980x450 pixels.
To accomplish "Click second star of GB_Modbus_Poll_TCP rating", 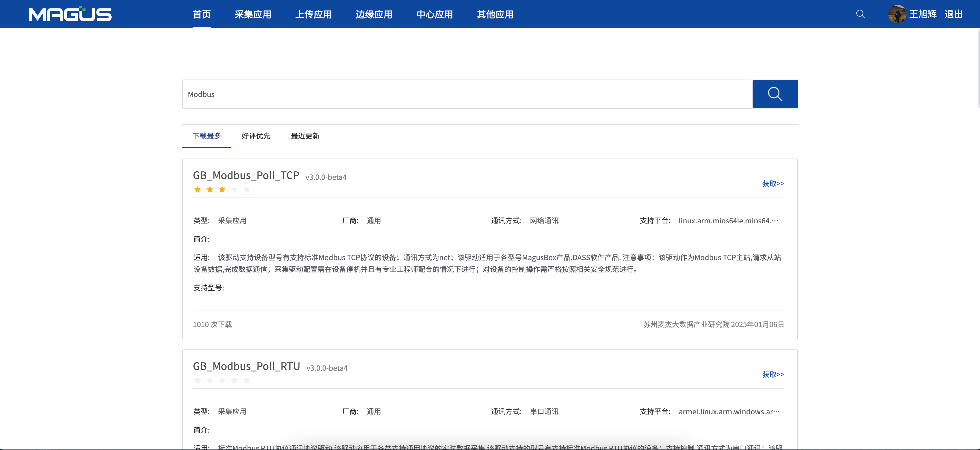I will coord(210,189).
